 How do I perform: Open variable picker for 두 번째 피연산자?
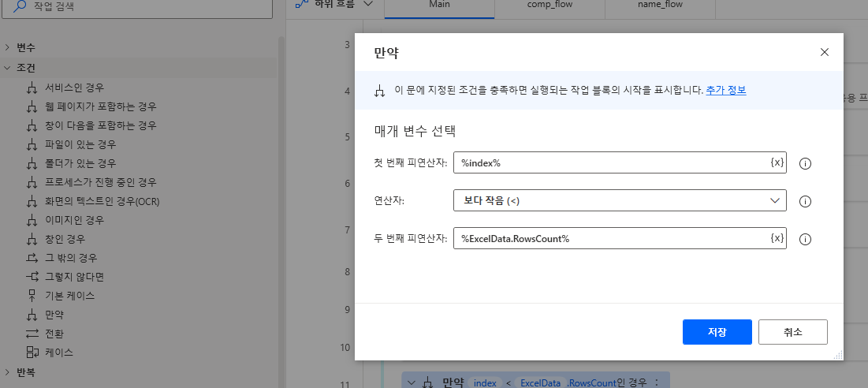[x=777, y=238]
